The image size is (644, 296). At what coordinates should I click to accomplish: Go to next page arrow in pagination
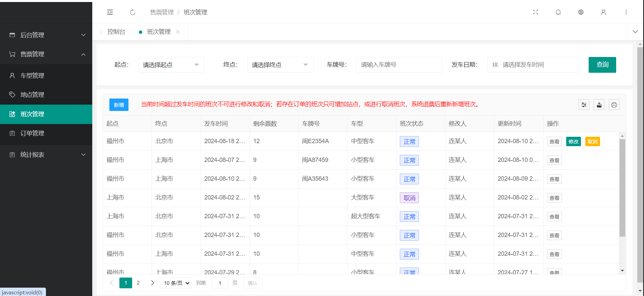(x=153, y=283)
